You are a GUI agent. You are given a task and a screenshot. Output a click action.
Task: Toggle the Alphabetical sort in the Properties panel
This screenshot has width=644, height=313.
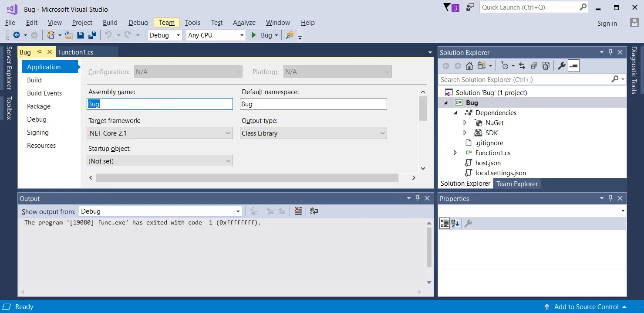coord(456,224)
